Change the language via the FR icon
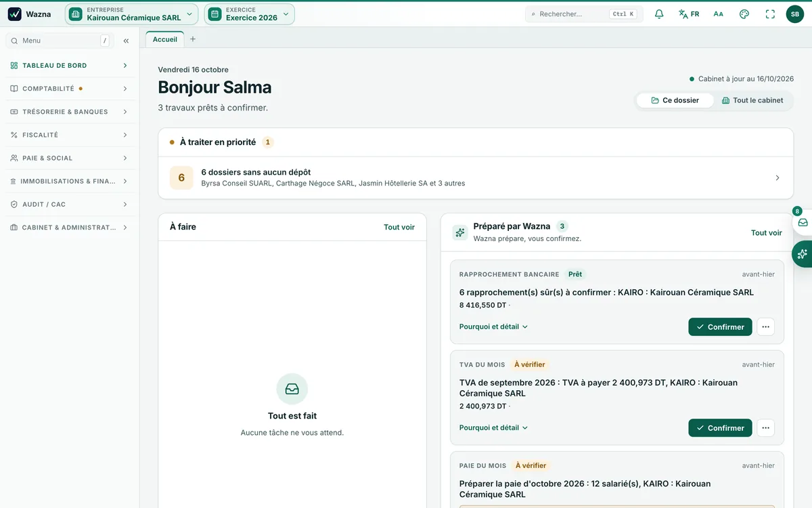 click(x=689, y=14)
